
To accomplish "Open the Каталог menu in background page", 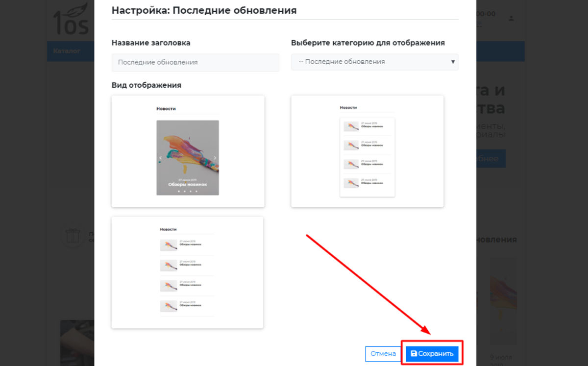I will (x=67, y=51).
